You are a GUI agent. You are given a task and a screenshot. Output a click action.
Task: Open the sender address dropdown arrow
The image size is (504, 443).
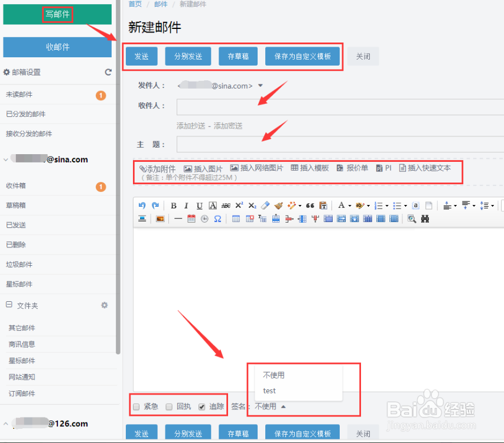click(x=261, y=86)
